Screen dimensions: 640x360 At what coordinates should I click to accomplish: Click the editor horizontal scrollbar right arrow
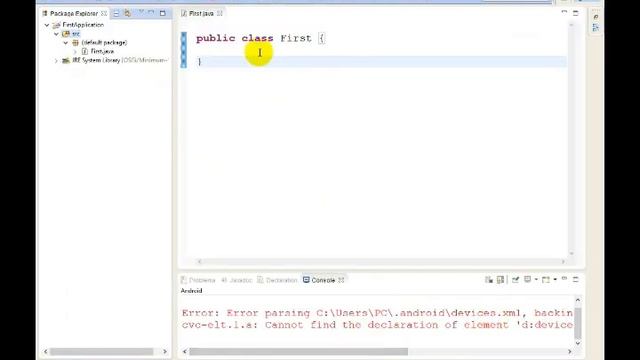(563, 262)
